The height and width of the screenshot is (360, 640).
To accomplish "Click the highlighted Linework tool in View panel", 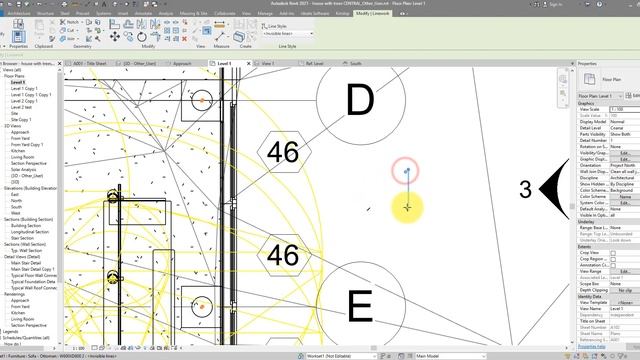I will click(207, 30).
